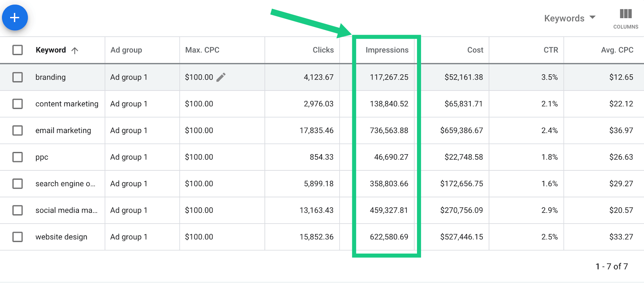Viewport: 644px width, 283px height.
Task: Toggle the select-all checkbox in header
Action: (18, 50)
